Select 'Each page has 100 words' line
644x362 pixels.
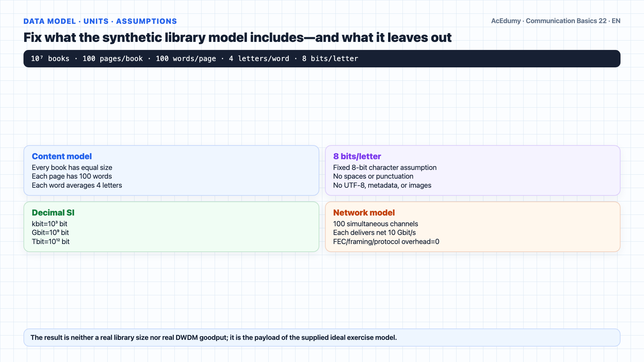72,176
